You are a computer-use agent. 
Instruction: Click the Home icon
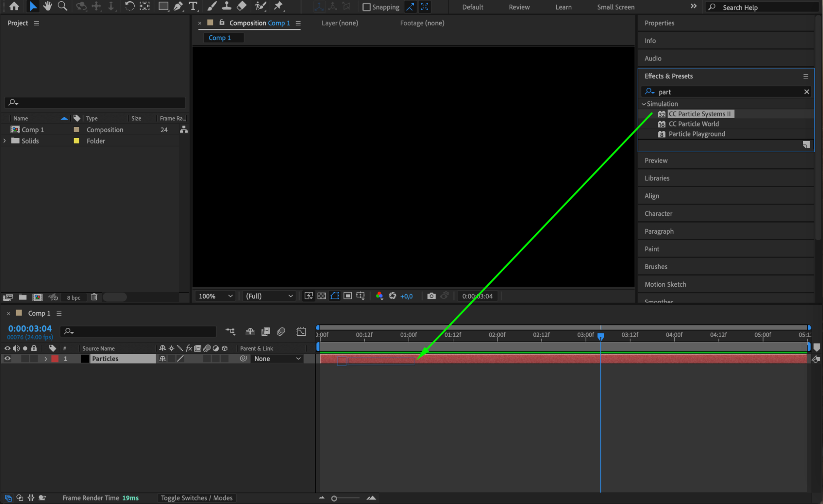click(x=14, y=6)
